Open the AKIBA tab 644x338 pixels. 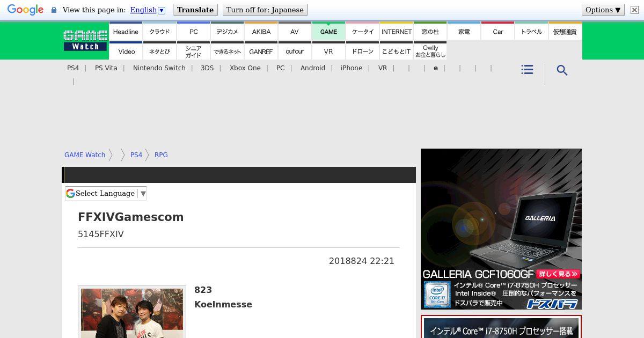[261, 32]
